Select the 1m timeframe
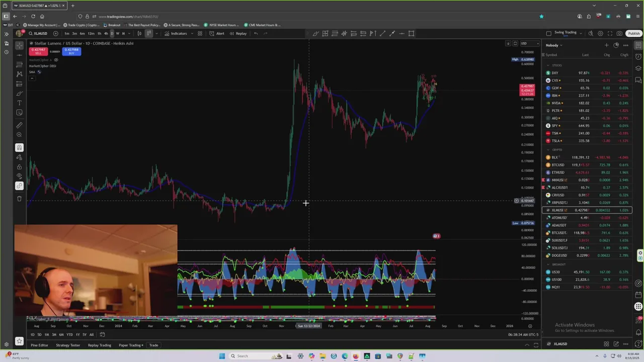Image resolution: width=644 pixels, height=362 pixels. click(66, 34)
